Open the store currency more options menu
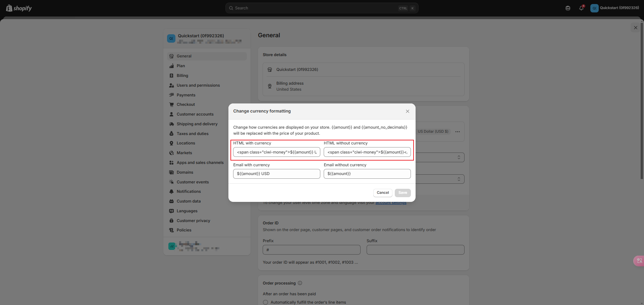 click(x=458, y=132)
